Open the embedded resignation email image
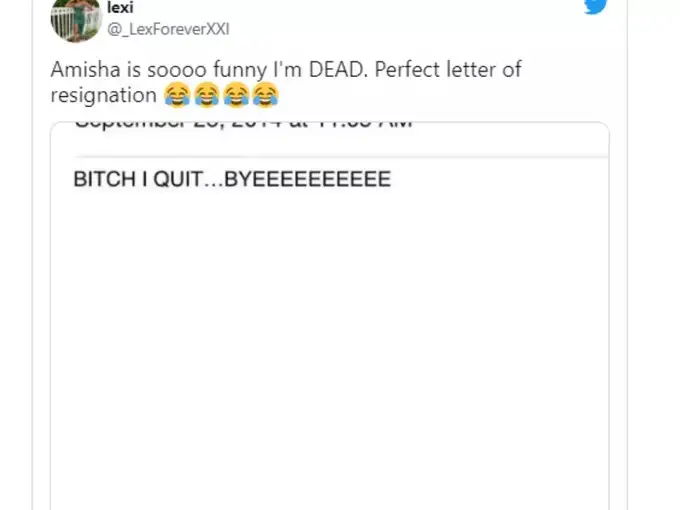Viewport: 680px width, 510px height. [x=330, y=316]
